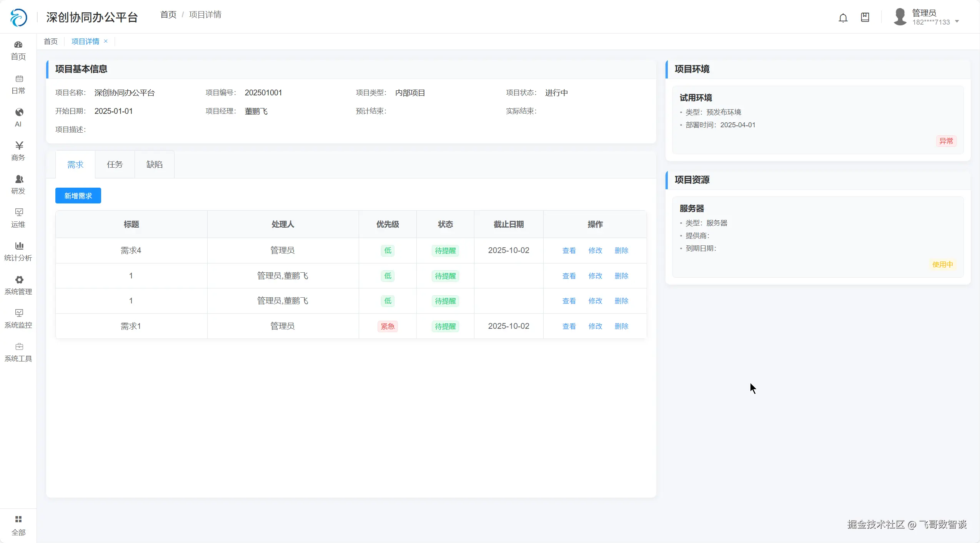980x543 pixels.
Task: Click 首页 in the breadcrumb
Action: pos(168,15)
